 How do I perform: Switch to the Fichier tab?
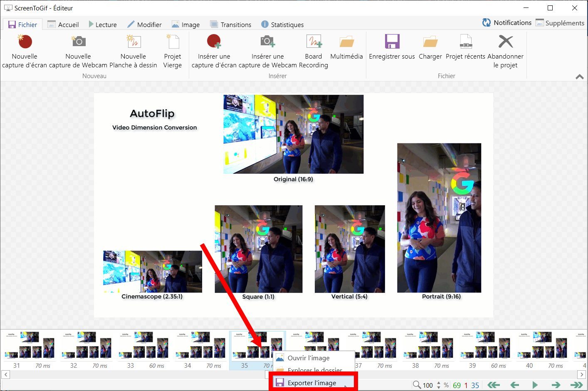pos(23,25)
